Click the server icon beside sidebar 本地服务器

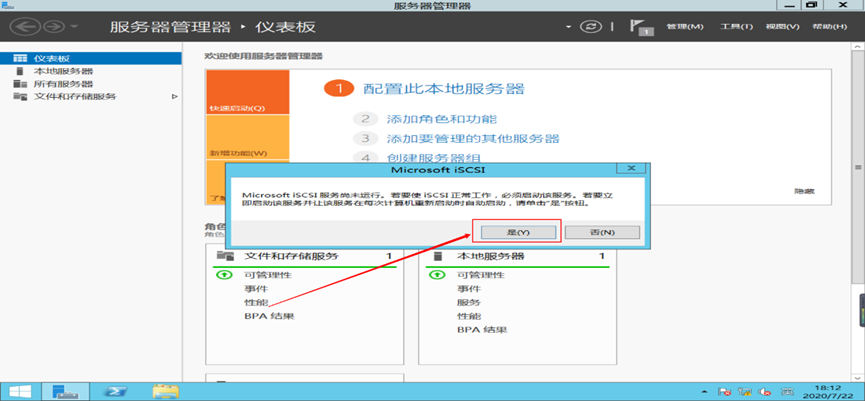click(20, 71)
